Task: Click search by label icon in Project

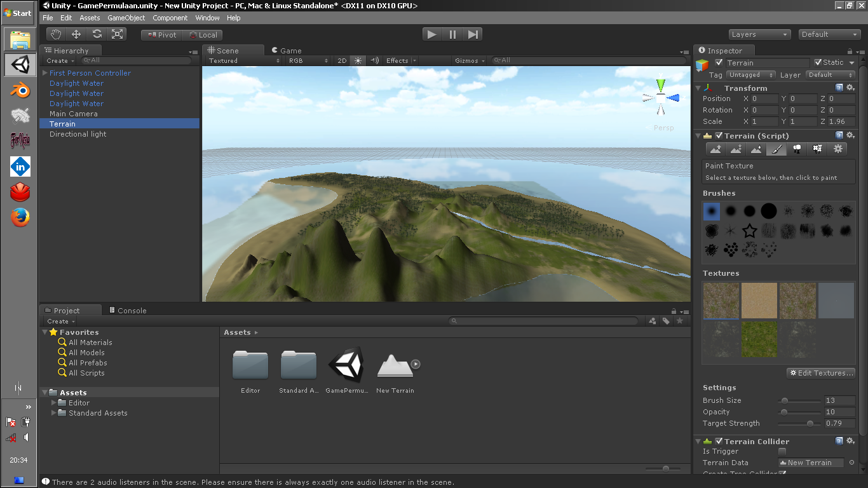Action: [666, 321]
